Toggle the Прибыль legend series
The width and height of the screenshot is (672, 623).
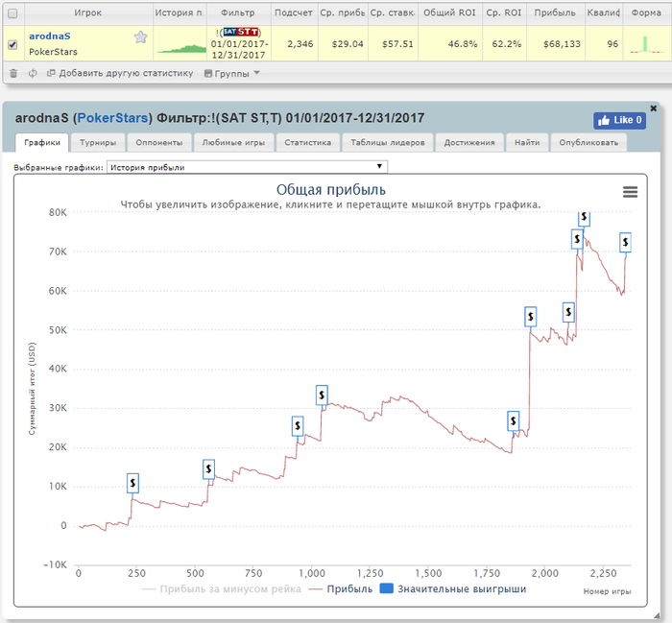[341, 589]
